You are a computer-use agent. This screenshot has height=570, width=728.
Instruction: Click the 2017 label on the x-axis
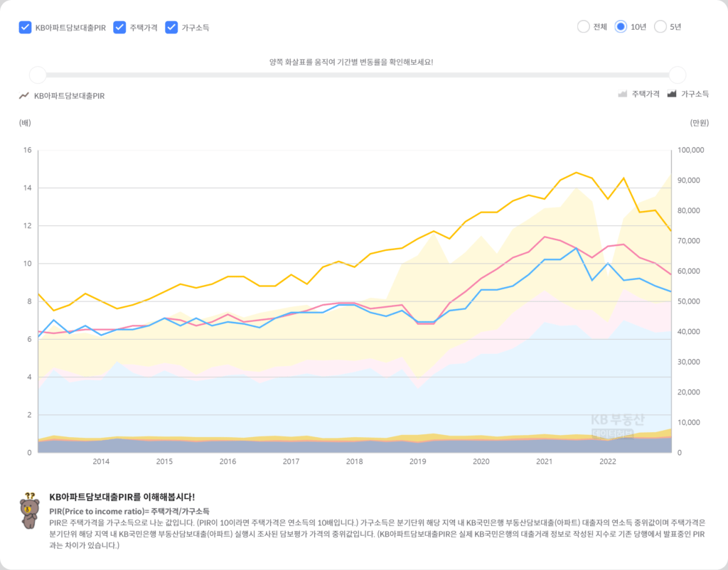(x=291, y=461)
